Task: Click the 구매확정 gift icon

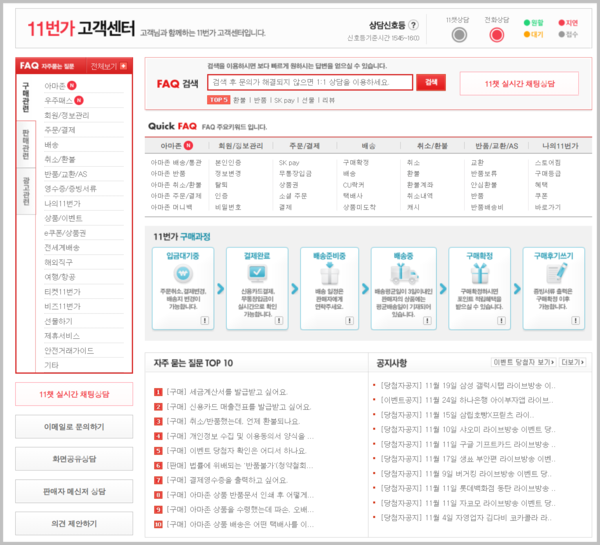Action: [x=479, y=274]
